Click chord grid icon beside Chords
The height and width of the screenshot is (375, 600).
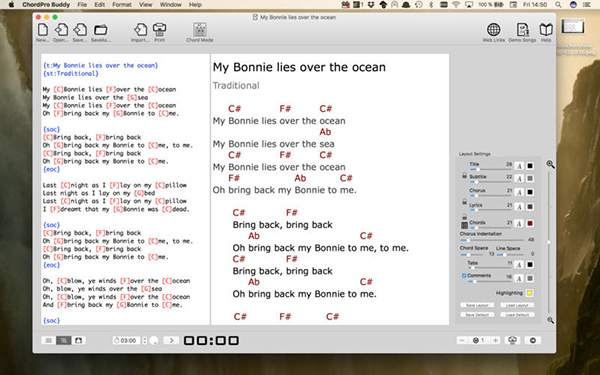coord(465,225)
